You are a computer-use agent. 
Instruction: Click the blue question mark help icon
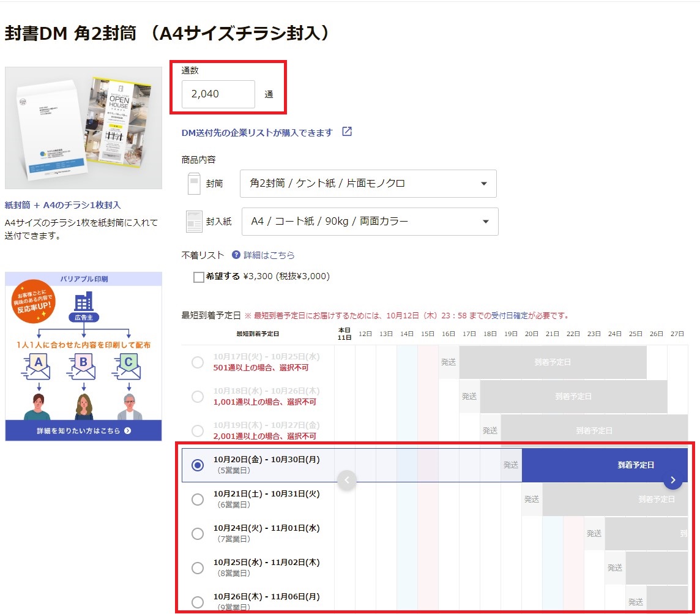[236, 255]
